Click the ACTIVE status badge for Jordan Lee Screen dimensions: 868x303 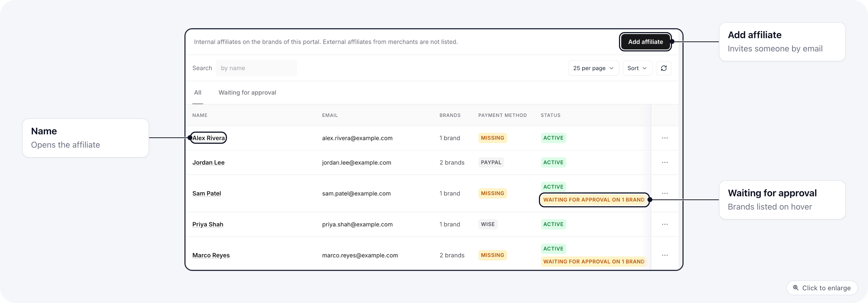pos(553,162)
